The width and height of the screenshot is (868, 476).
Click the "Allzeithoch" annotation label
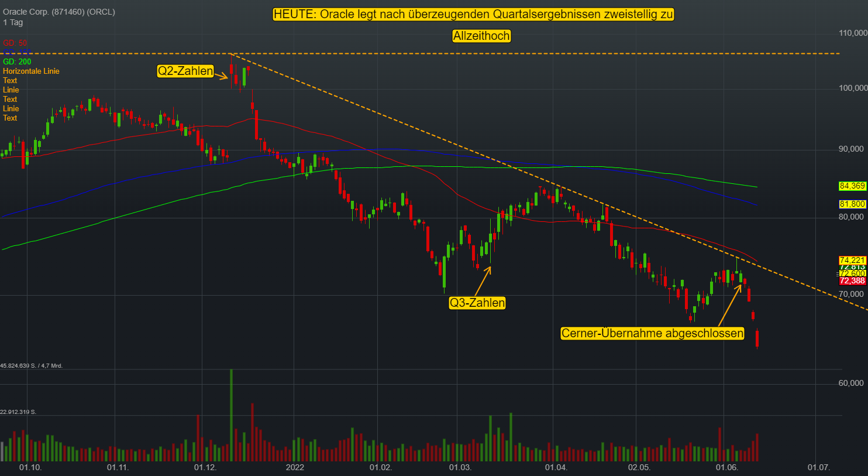pos(481,36)
